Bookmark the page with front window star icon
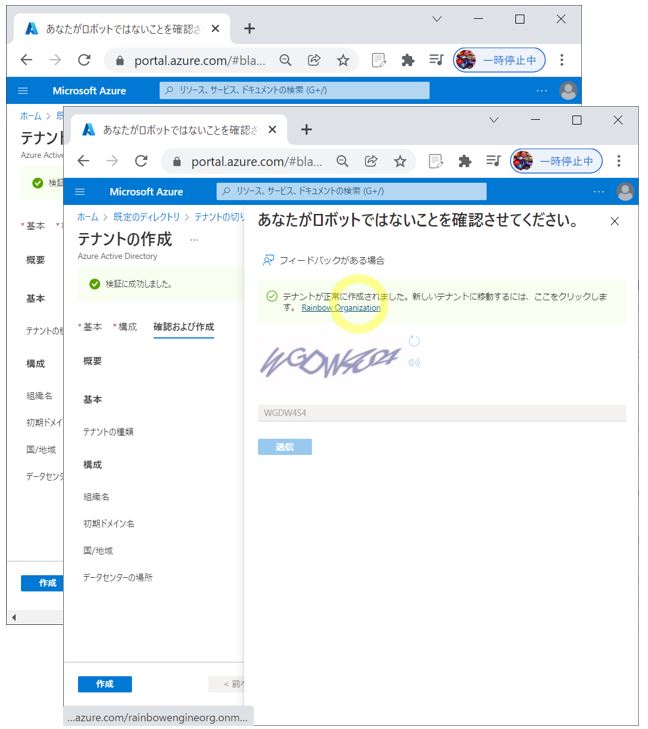The image size is (648, 729). (400, 161)
